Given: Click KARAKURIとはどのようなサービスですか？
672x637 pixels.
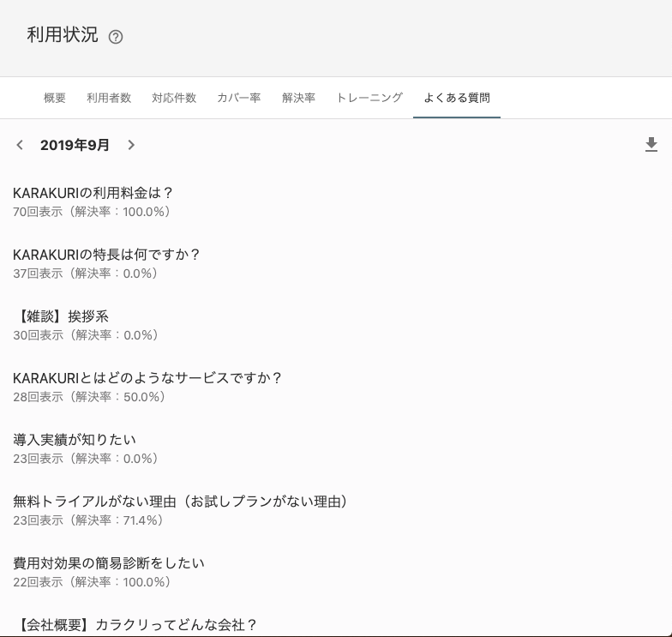Looking at the screenshot, I should 147,378.
